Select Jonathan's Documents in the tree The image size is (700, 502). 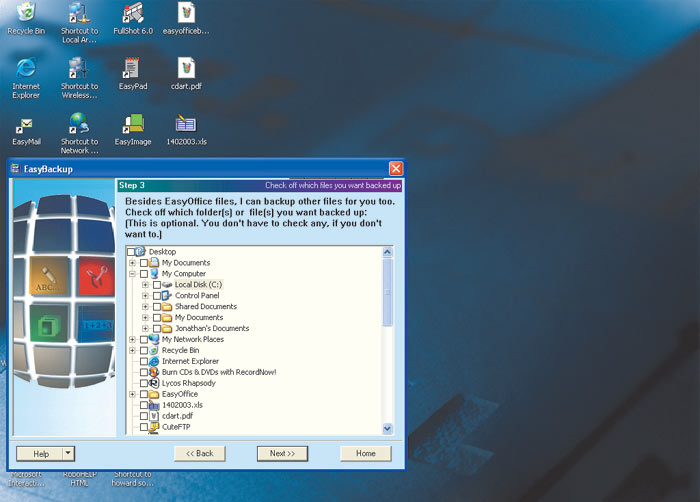(211, 329)
